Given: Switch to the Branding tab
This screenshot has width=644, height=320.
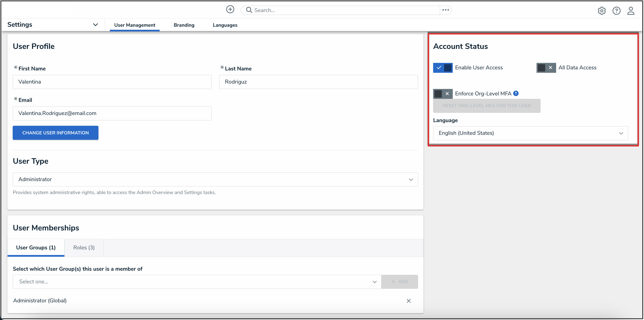Looking at the screenshot, I should pyautogui.click(x=184, y=25).
